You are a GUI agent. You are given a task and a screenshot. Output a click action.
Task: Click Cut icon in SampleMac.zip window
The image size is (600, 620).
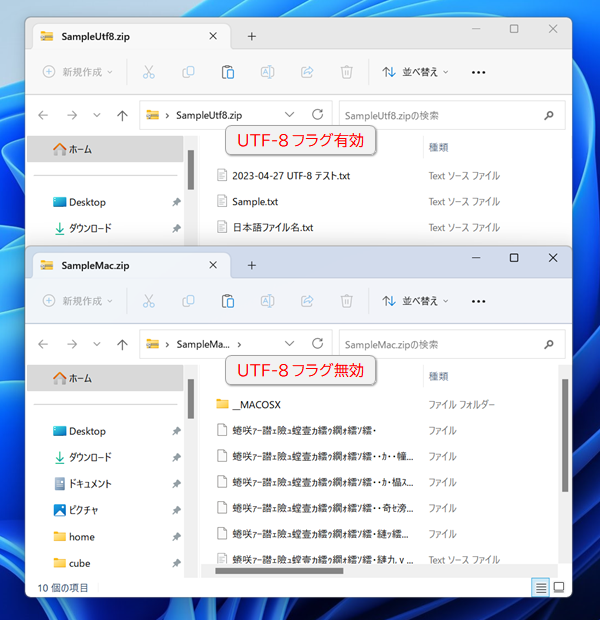[x=149, y=301]
